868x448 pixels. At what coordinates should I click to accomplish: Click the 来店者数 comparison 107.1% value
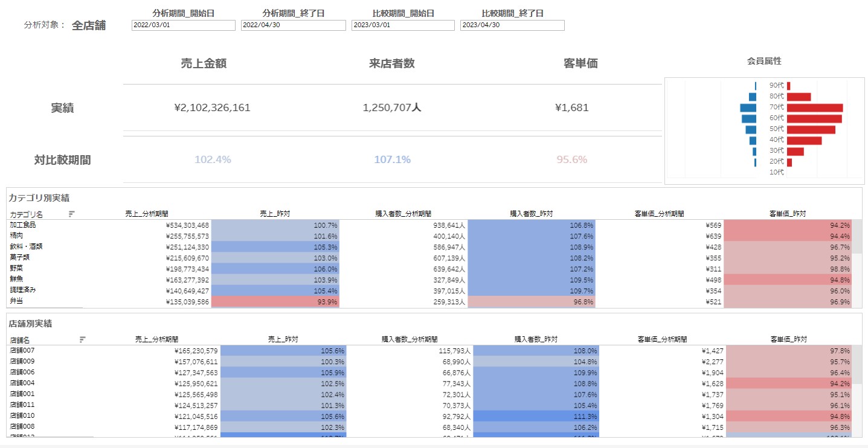pyautogui.click(x=391, y=160)
